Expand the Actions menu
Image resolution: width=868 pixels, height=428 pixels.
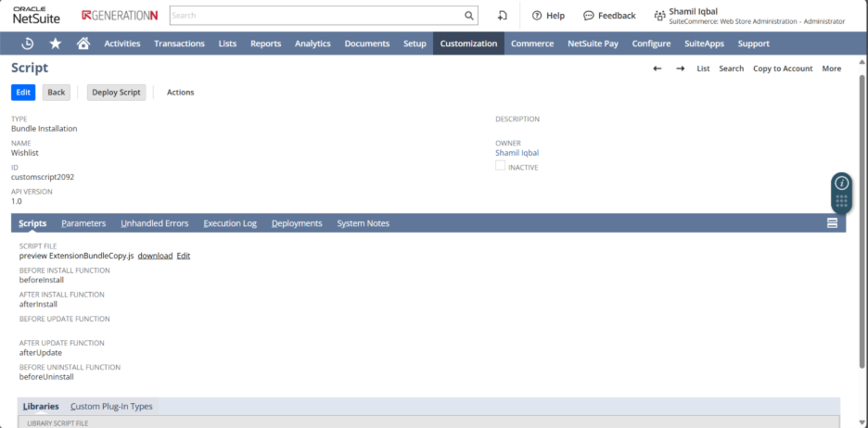click(180, 93)
